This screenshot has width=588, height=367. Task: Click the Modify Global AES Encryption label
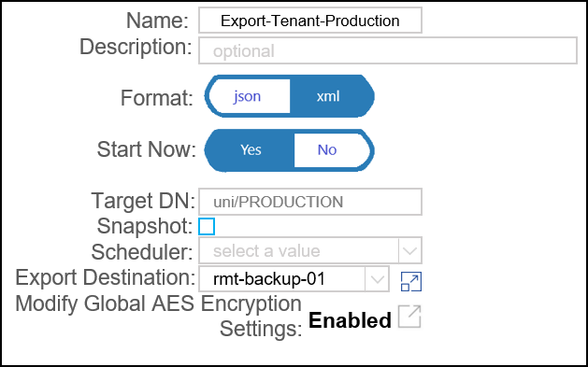(x=158, y=316)
